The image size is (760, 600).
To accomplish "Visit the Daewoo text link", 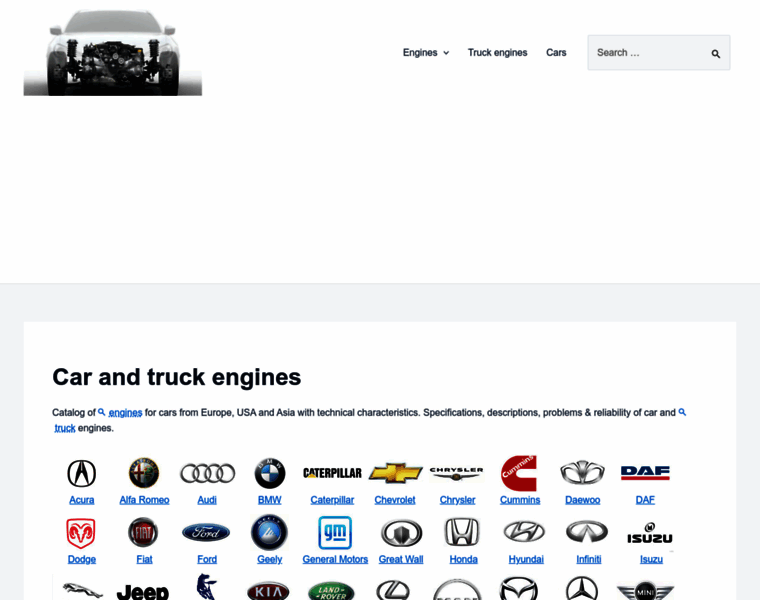I will [582, 500].
